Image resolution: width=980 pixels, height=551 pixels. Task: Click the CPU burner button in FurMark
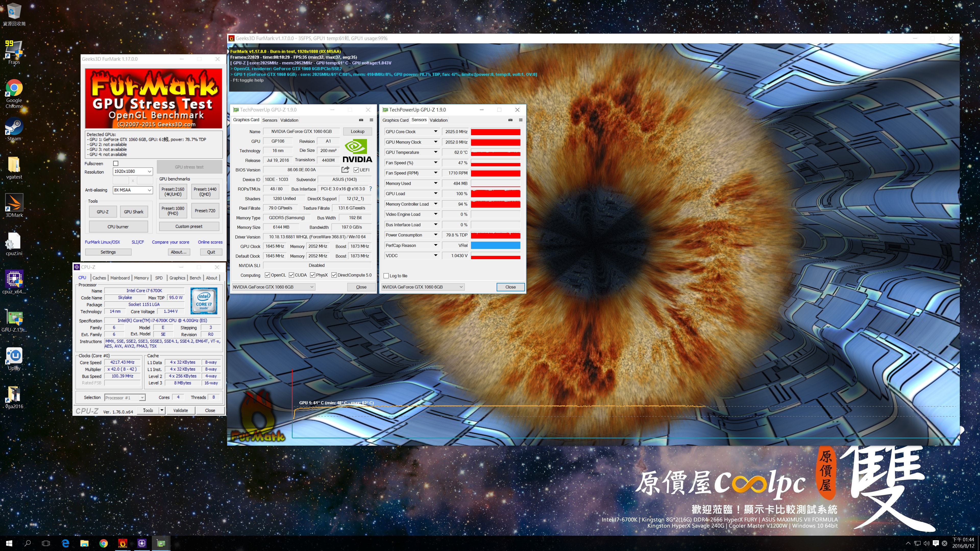tap(118, 227)
